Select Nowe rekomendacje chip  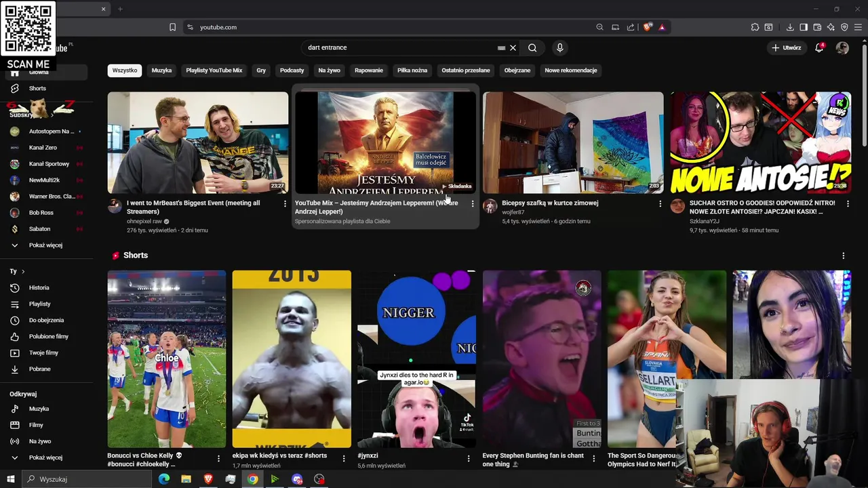(571, 70)
